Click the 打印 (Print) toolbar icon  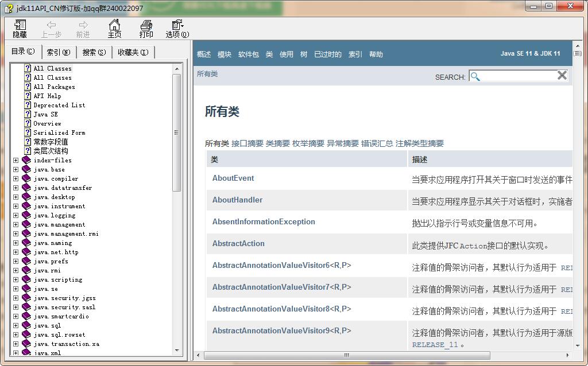tap(146, 29)
